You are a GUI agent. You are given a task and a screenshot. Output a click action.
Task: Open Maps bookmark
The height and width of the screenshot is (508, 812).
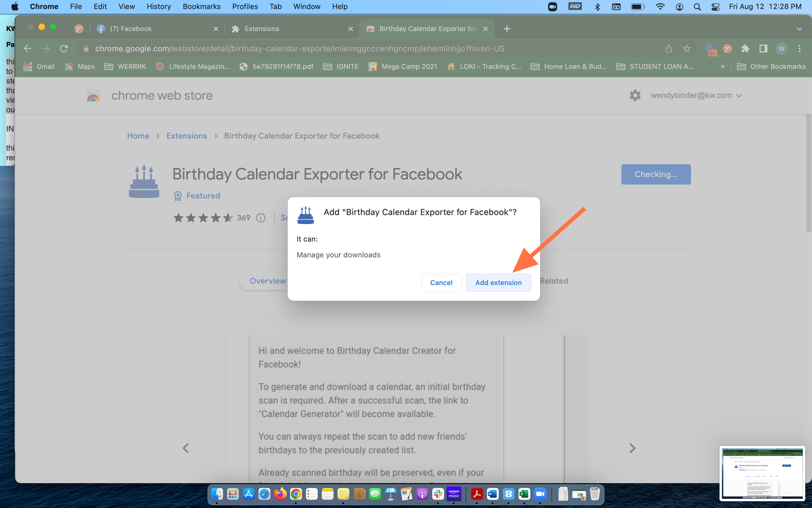coord(80,67)
